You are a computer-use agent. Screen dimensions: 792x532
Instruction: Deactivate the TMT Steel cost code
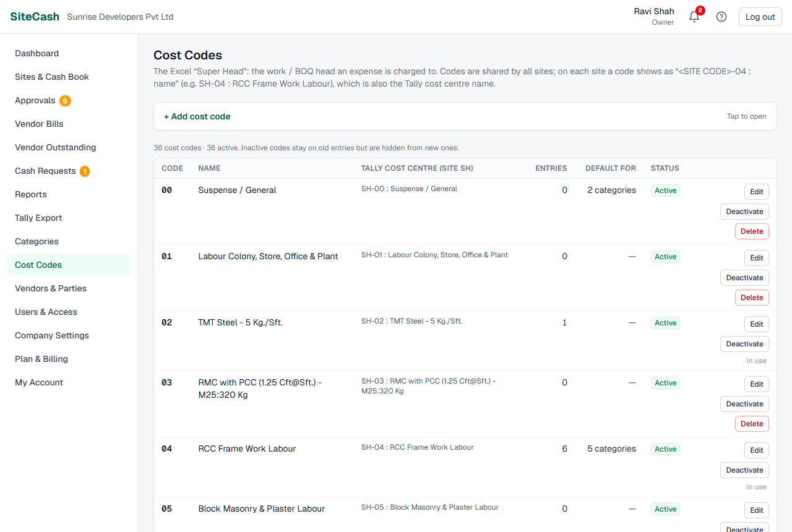click(x=744, y=344)
